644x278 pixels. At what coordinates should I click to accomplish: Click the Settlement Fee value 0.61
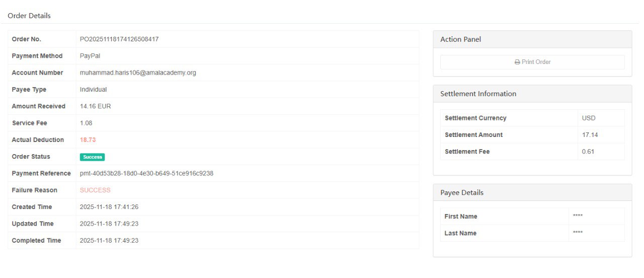588,152
